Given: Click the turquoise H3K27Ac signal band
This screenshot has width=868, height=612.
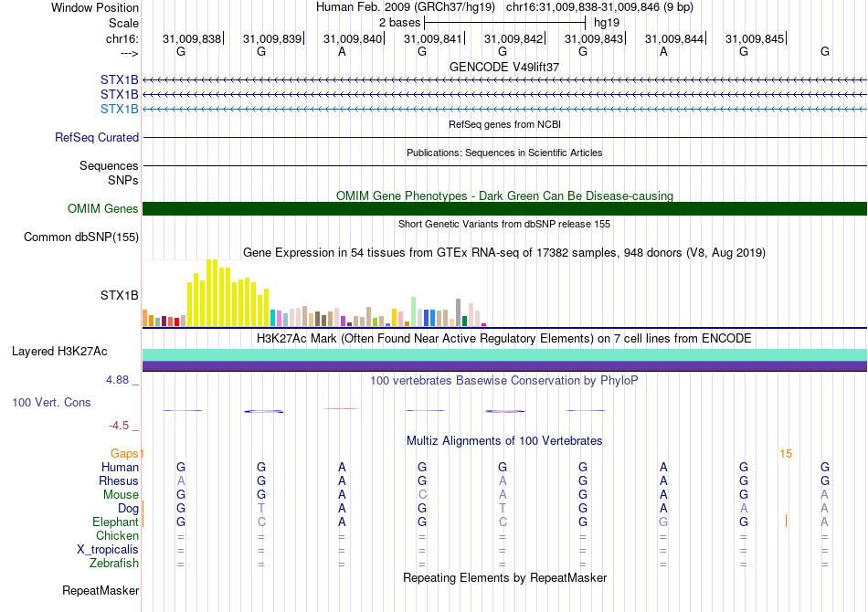Looking at the screenshot, I should point(504,355).
